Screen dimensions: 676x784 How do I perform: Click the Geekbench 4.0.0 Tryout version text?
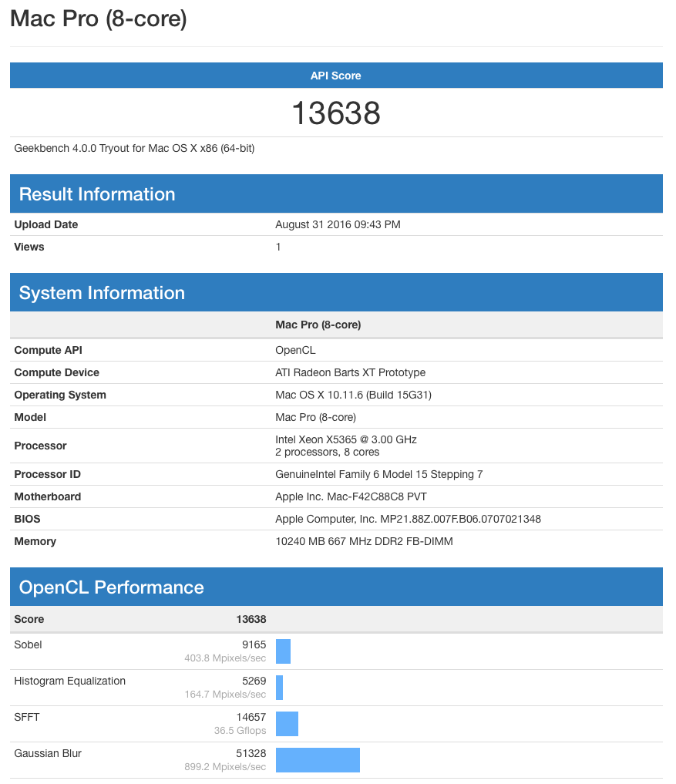[x=134, y=149]
